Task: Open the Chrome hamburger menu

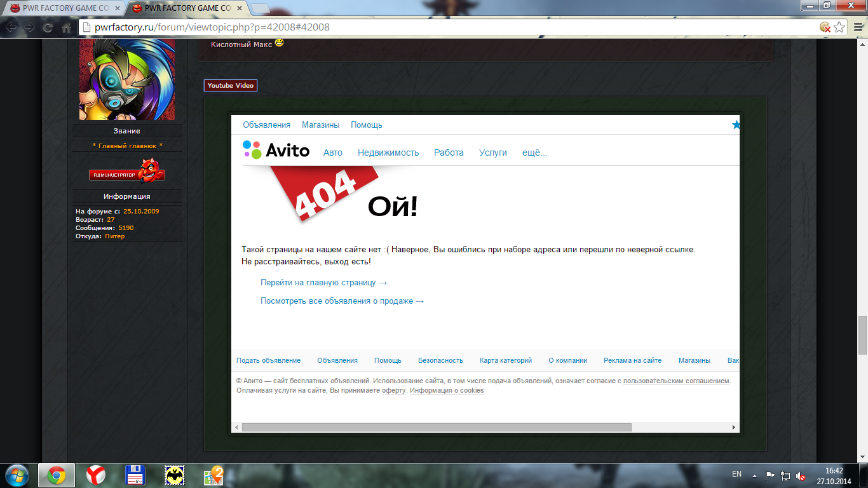Action: [857, 27]
